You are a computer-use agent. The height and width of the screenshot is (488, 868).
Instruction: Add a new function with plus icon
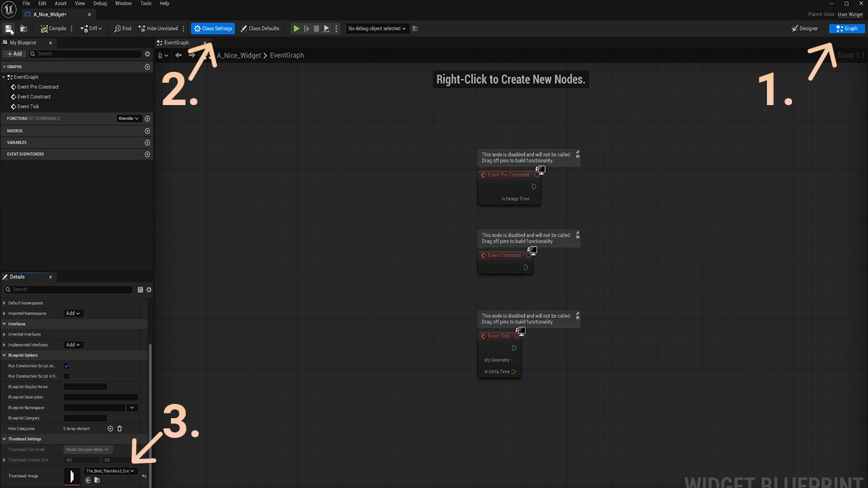click(147, 119)
